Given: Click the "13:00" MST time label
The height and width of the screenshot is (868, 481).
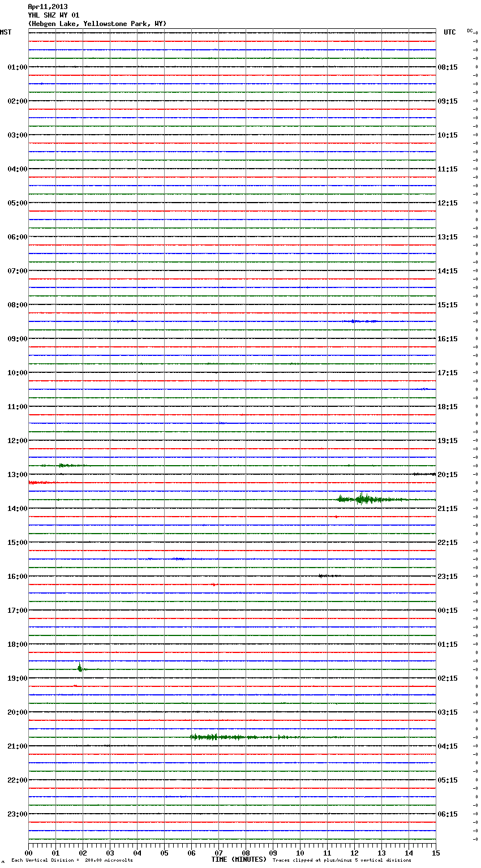Looking at the screenshot, I should click(x=18, y=475).
